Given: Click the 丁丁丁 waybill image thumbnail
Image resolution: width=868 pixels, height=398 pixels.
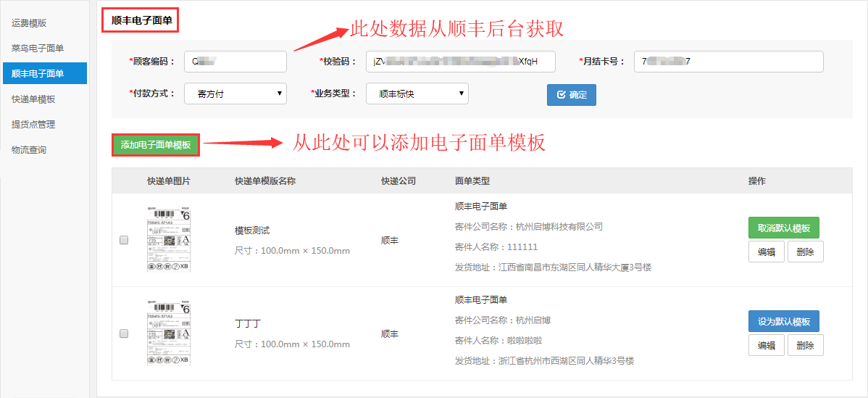Looking at the screenshot, I should click(x=168, y=333).
